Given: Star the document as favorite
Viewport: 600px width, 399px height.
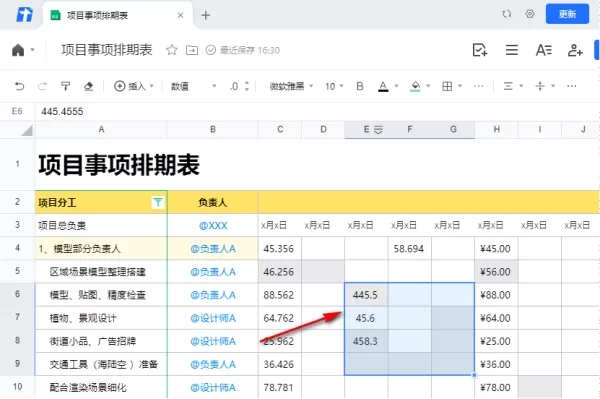Looking at the screenshot, I should (x=172, y=50).
